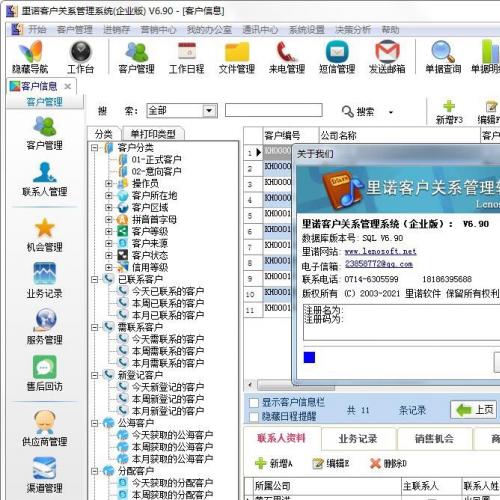Open 发送邮箱 mail icon
500x500 pixels.
[x=387, y=52]
